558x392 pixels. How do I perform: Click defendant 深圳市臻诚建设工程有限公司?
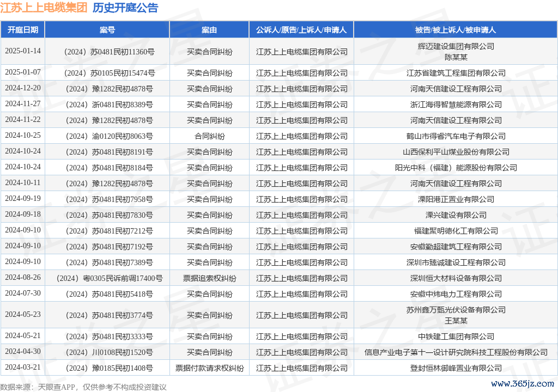[456, 262]
